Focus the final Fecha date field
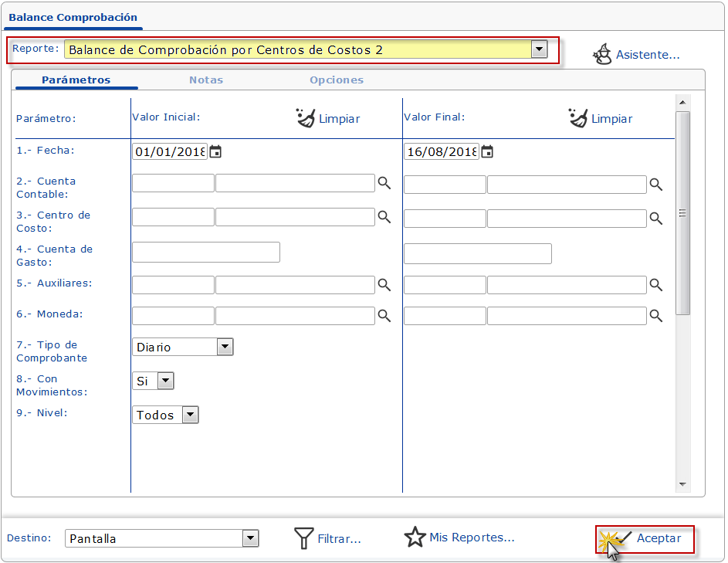 point(442,151)
